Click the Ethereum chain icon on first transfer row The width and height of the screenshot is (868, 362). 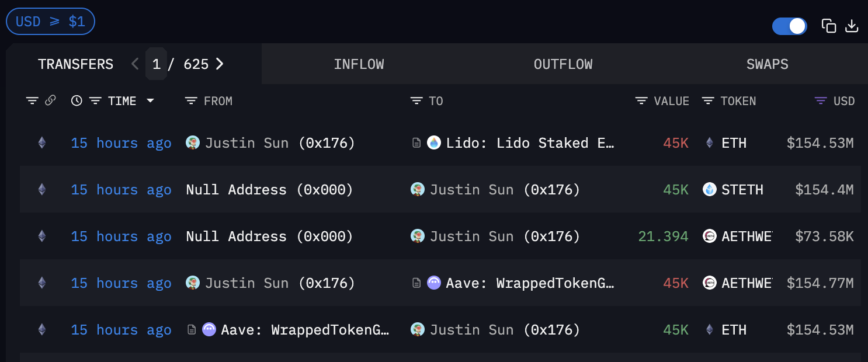coord(41,142)
